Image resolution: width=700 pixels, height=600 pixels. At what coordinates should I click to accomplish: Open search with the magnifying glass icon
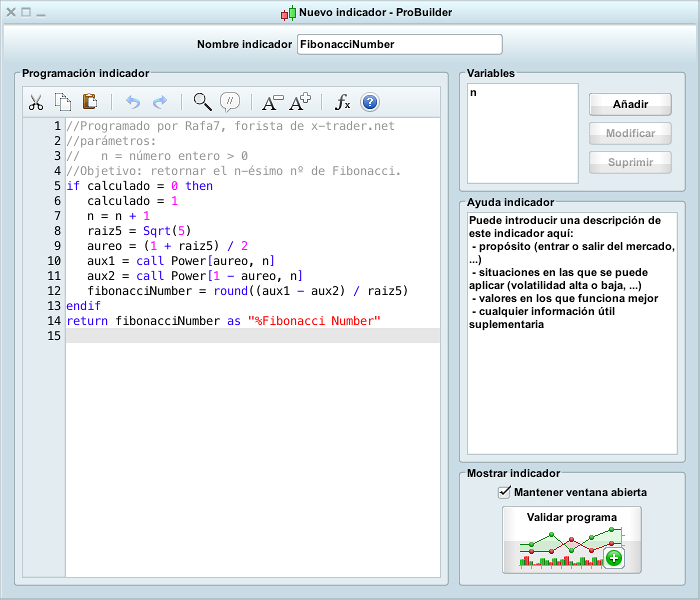click(202, 101)
